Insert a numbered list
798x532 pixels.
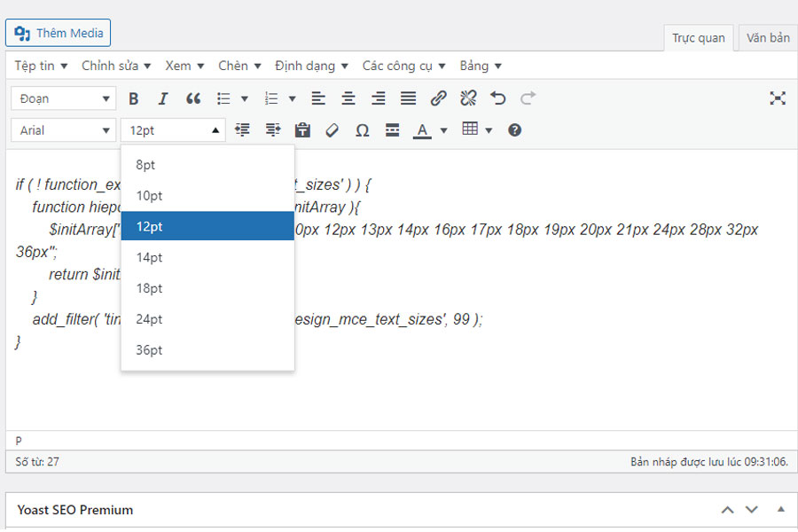(x=271, y=98)
